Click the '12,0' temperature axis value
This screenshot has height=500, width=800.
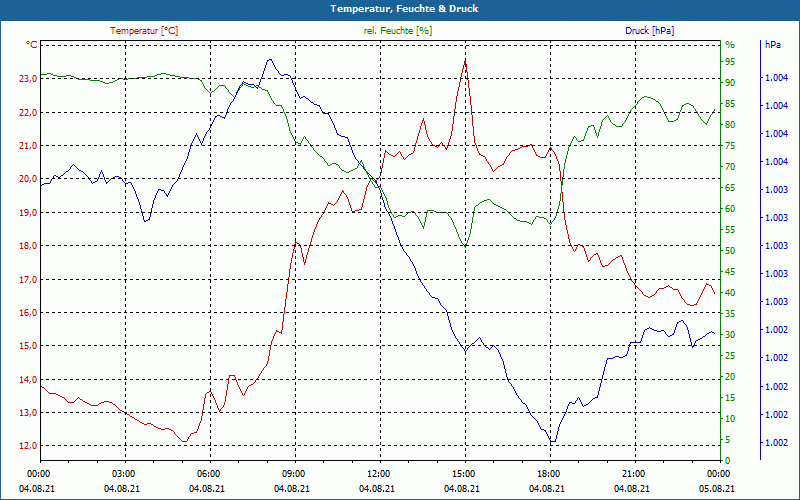(29, 446)
